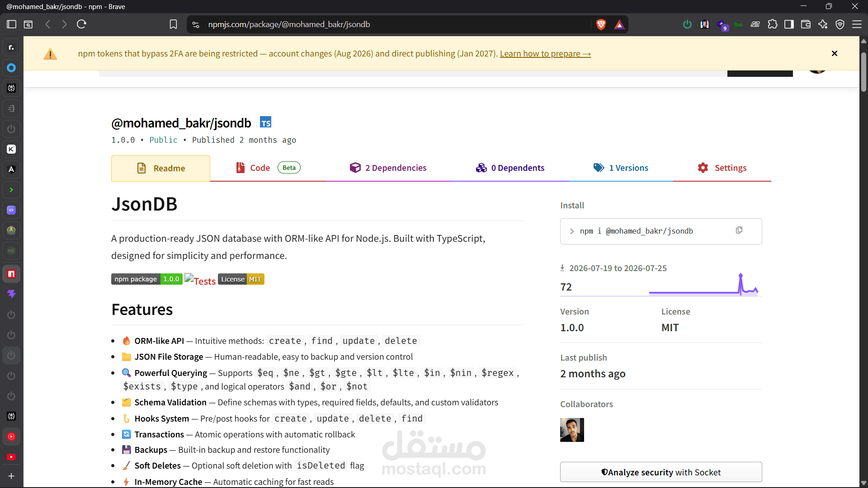Open the site settings icon in address bar

click(196, 24)
